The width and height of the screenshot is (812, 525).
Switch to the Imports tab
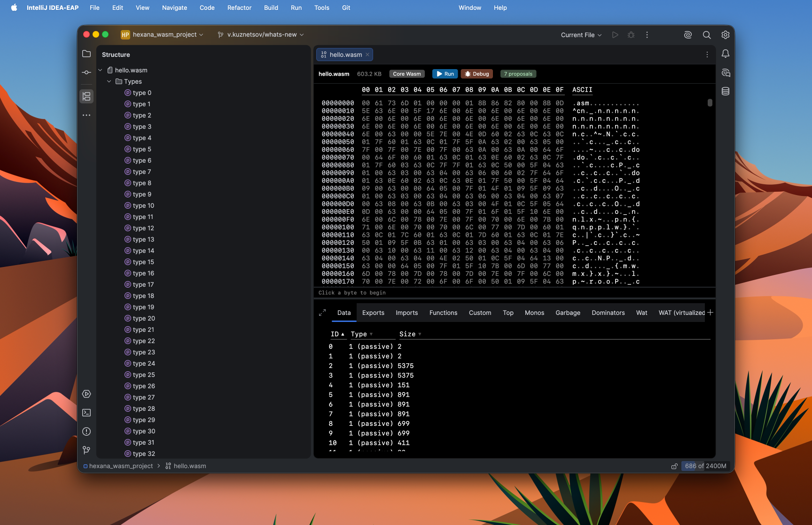coord(406,313)
